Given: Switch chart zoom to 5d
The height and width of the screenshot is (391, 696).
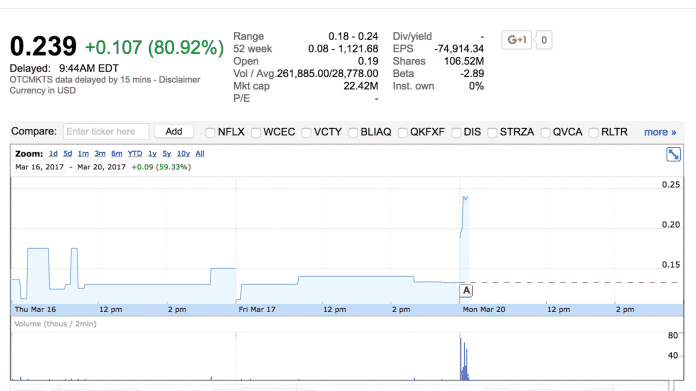Looking at the screenshot, I should [67, 154].
